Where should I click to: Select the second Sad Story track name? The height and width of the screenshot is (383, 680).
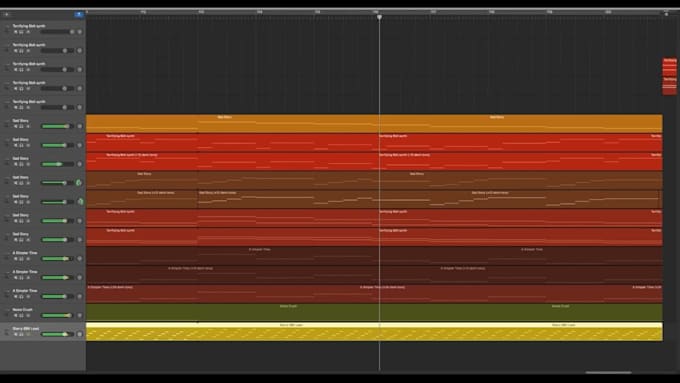click(x=20, y=140)
